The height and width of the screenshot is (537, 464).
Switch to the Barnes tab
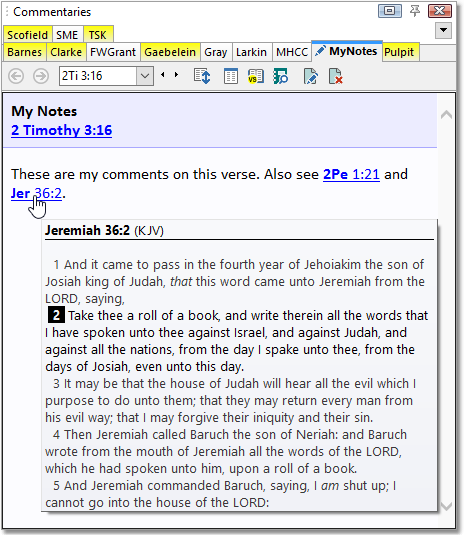24,52
